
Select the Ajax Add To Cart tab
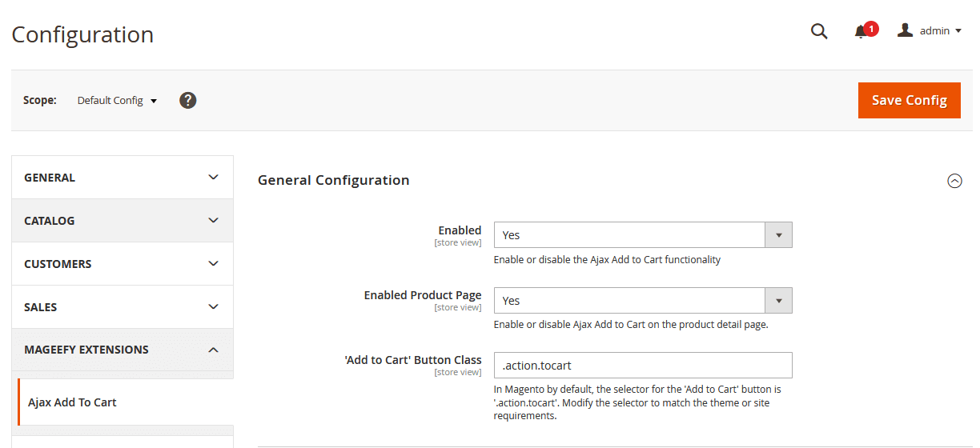click(72, 402)
